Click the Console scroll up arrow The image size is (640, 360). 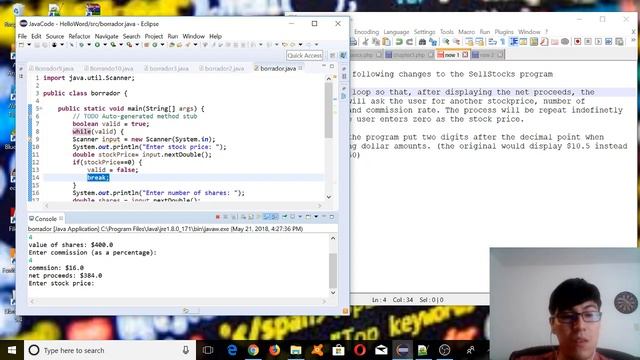point(333,238)
